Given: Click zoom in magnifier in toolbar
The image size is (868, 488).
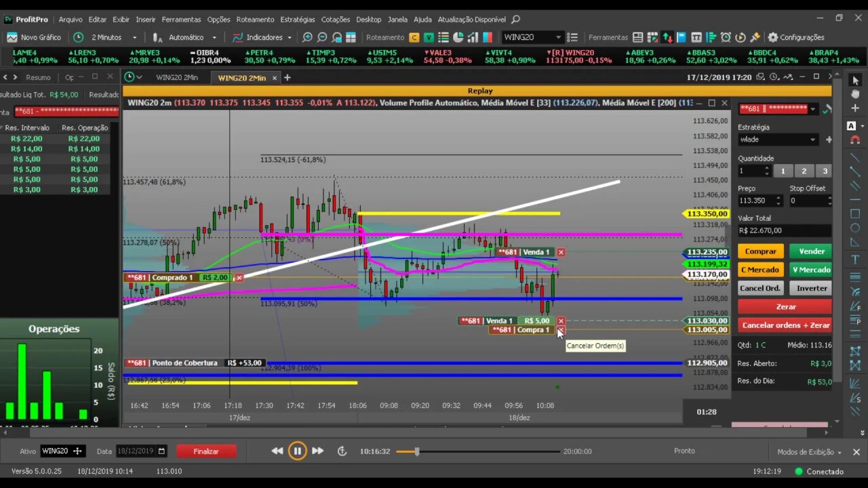Looking at the screenshot, I should click(307, 37).
